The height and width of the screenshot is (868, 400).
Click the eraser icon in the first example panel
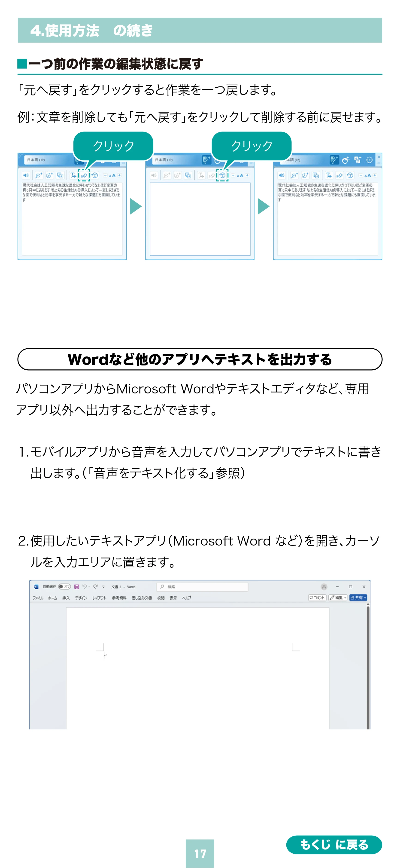tap(84, 175)
